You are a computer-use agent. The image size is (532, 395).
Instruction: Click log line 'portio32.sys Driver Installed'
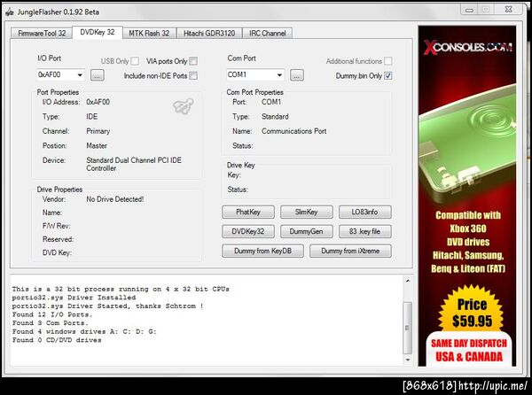(x=74, y=298)
